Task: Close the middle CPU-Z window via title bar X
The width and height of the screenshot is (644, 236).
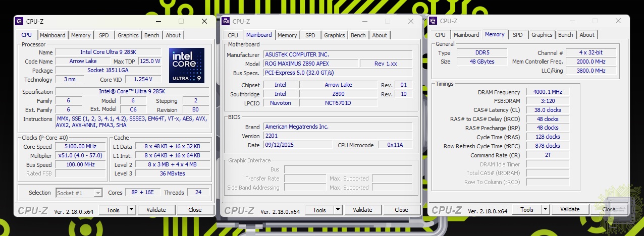Action: 411,21
